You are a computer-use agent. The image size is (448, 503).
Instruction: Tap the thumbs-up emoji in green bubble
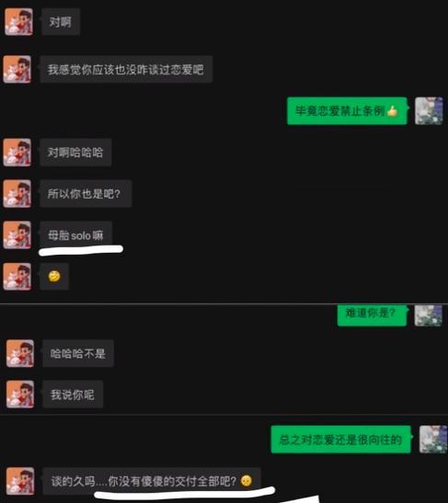click(x=392, y=111)
